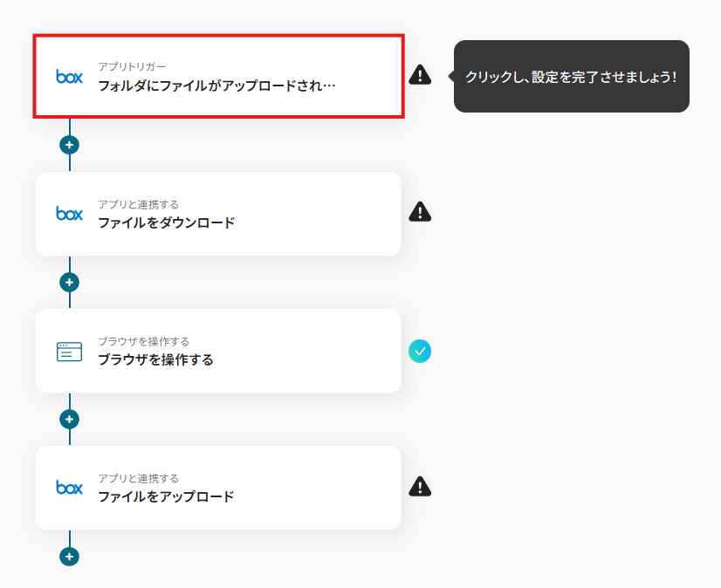Add a step below the trigger card
The height and width of the screenshot is (588, 721).
click(70, 145)
